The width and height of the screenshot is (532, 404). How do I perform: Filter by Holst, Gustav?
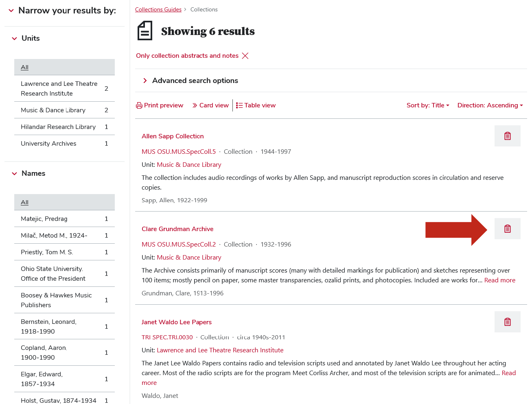pyautogui.click(x=64, y=400)
